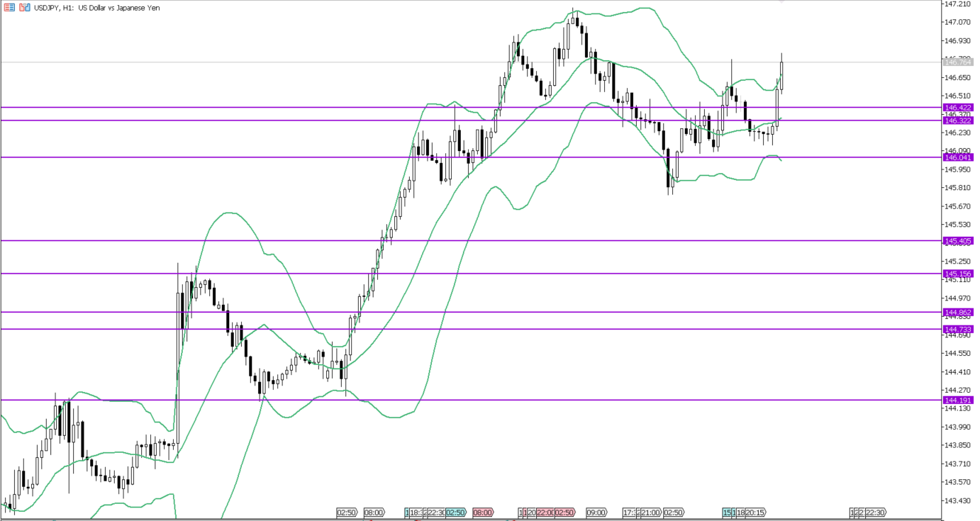Click the 21:00 time marker
Image resolution: width=980 pixels, height=521 pixels.
coord(650,512)
